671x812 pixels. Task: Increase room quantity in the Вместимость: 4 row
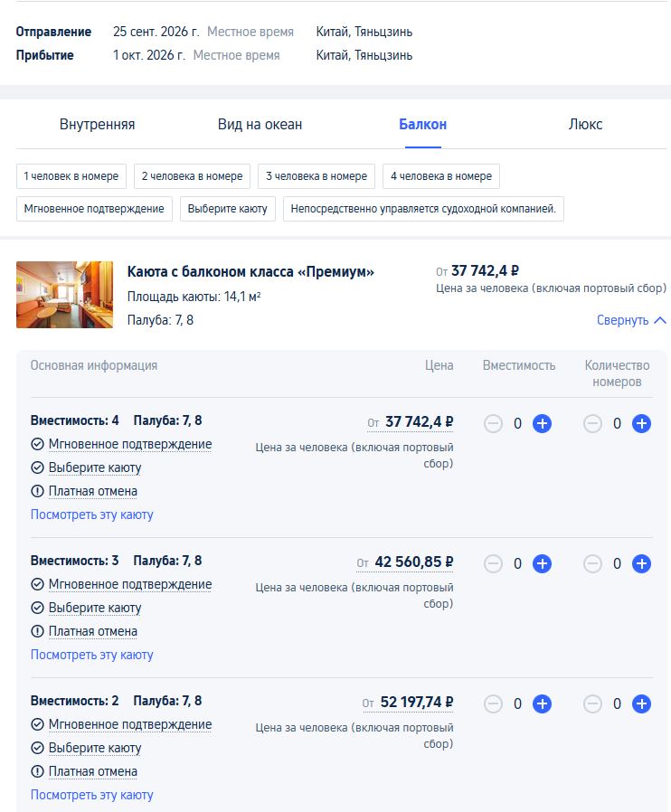(x=641, y=423)
